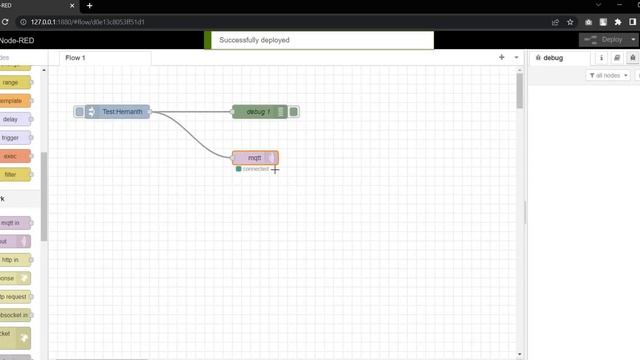This screenshot has height=360, width=640.
Task: Click the canvas vertical scrollbar thumb
Action: coord(520,91)
